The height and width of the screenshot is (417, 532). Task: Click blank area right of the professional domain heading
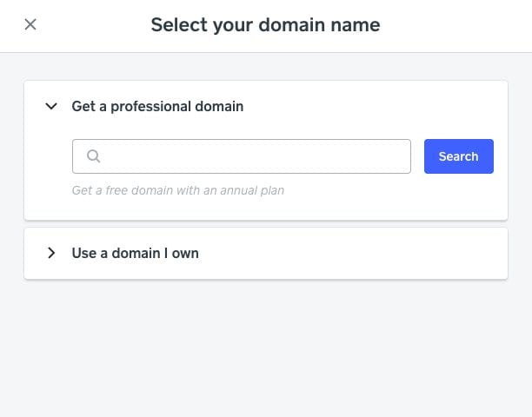pos(374,106)
